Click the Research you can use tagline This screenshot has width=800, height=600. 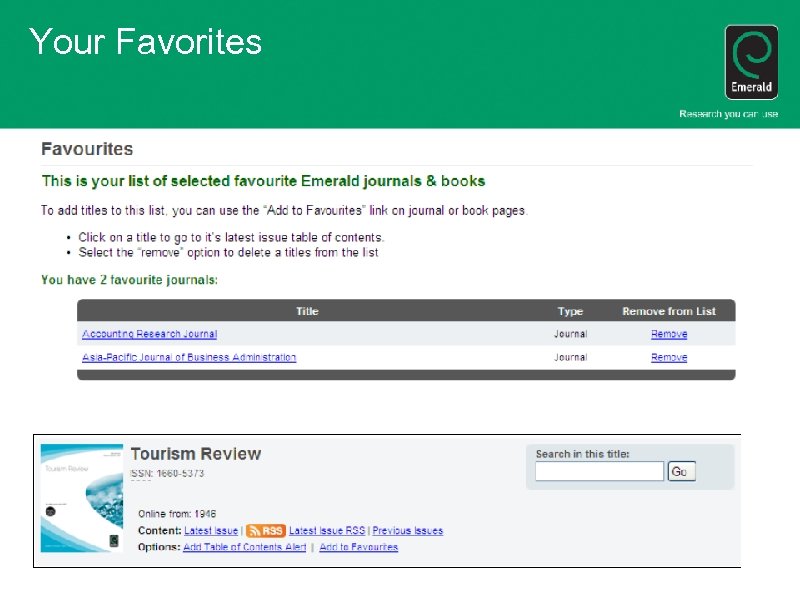coord(729,114)
